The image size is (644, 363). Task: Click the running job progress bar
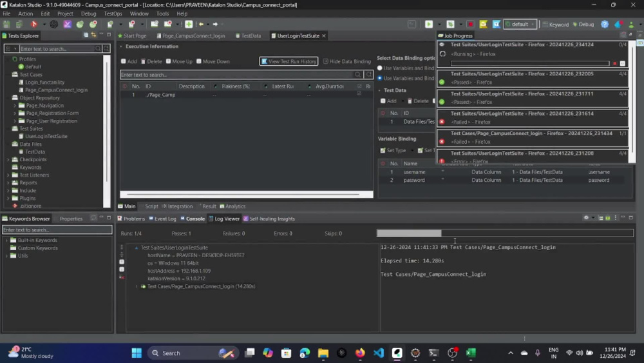click(x=530, y=63)
